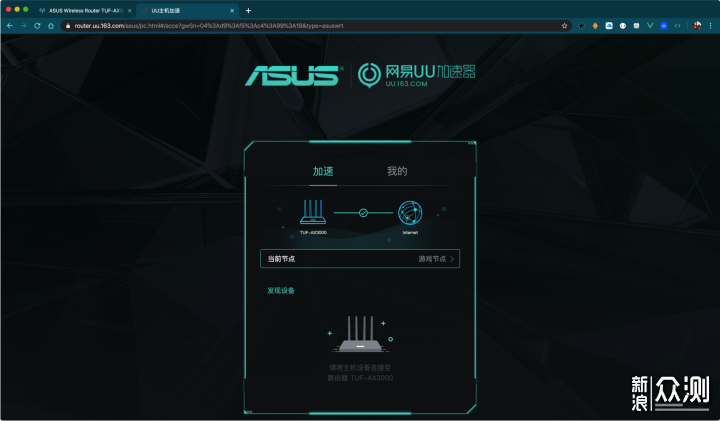Image resolution: width=720 pixels, height=421 pixels.
Task: Open a new browser tab
Action: [248, 11]
